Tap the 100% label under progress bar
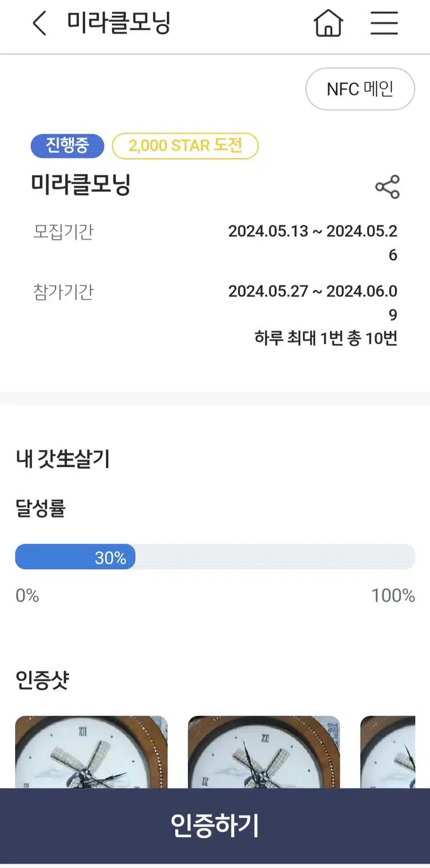Screen dimensions: 430x868 click(393, 595)
